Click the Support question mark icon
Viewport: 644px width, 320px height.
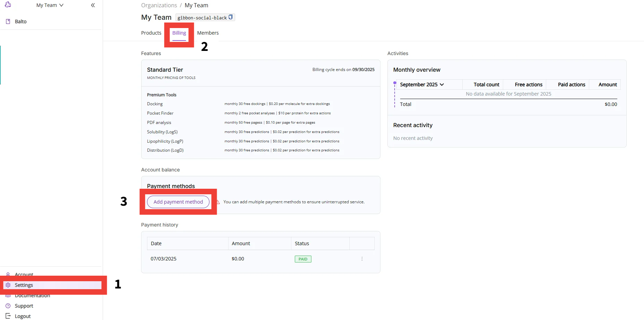pyautogui.click(x=8, y=306)
